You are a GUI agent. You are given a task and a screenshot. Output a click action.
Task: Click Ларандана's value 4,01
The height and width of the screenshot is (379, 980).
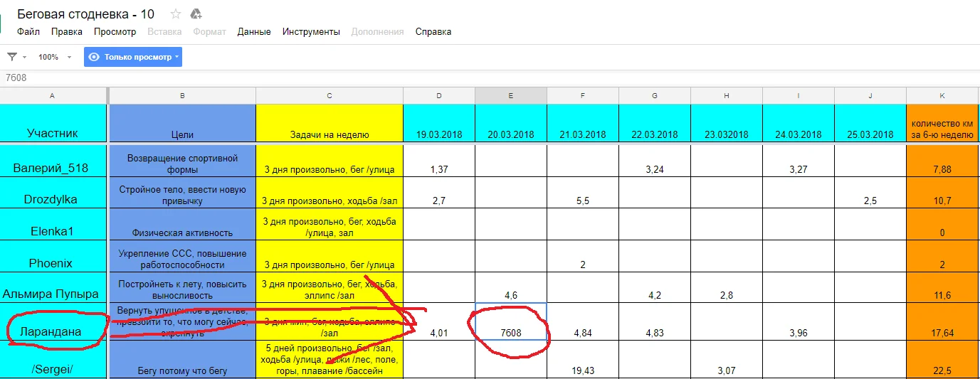point(439,321)
